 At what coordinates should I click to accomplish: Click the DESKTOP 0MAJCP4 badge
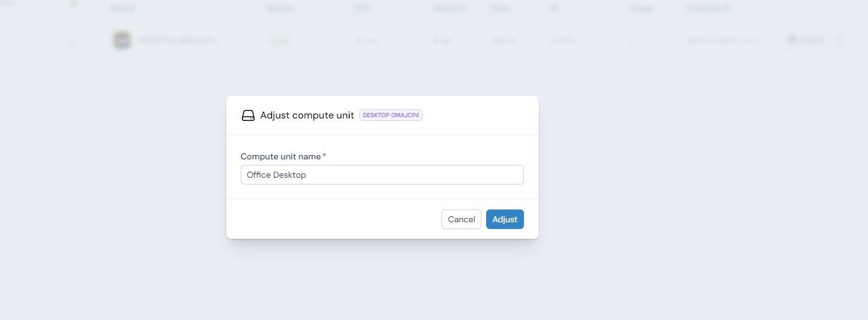click(391, 115)
